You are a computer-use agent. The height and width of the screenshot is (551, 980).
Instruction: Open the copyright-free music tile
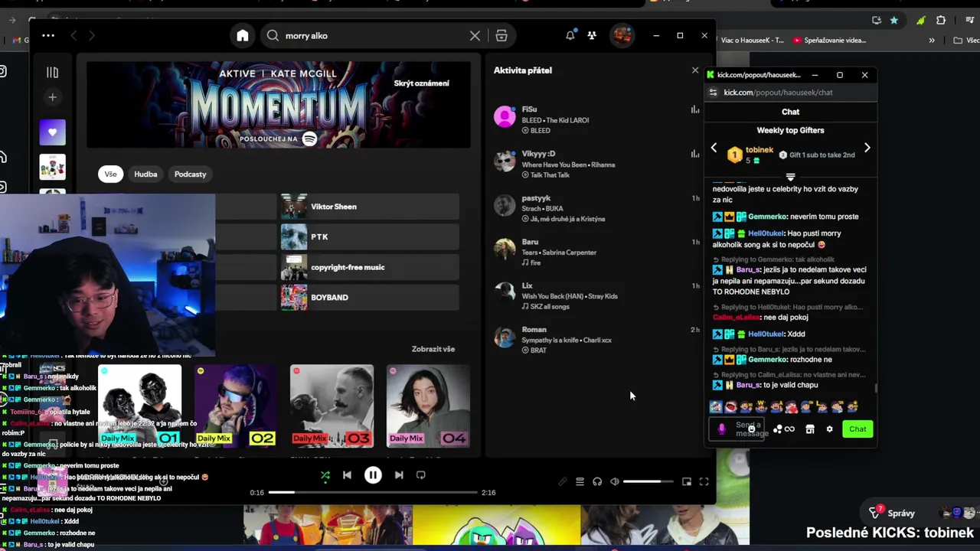370,267
